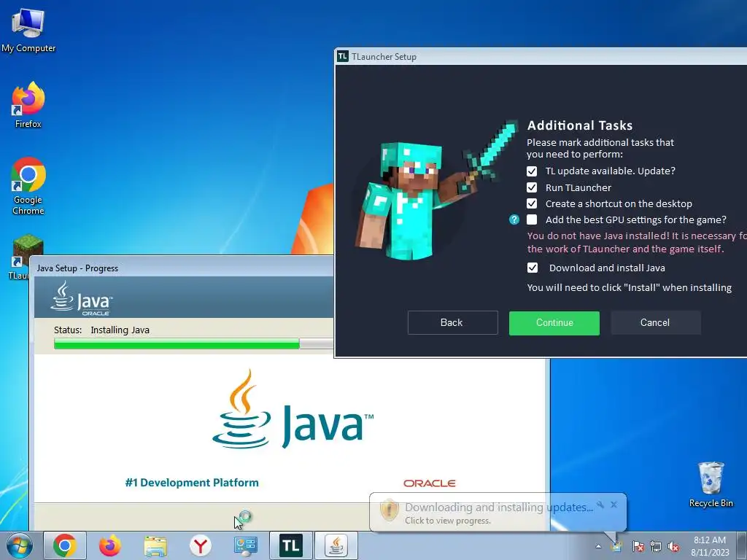Viewport: 747px width, 560px height.
Task: Click '#1 Development Platform' text
Action: (192, 483)
